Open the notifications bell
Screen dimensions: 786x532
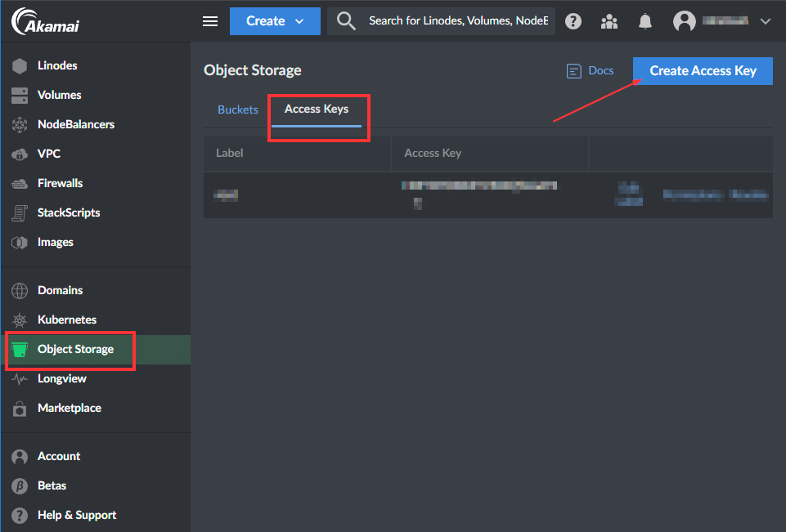(645, 21)
